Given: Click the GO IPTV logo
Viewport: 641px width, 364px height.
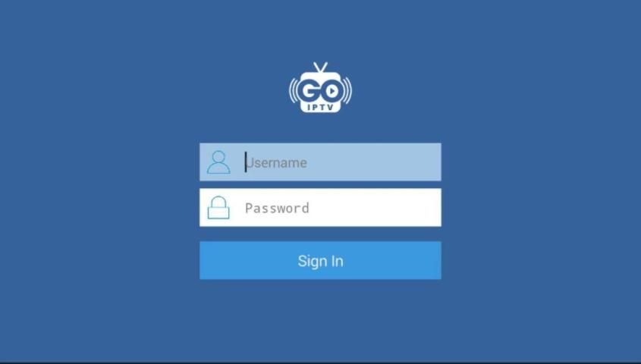Looking at the screenshot, I should point(320,87).
